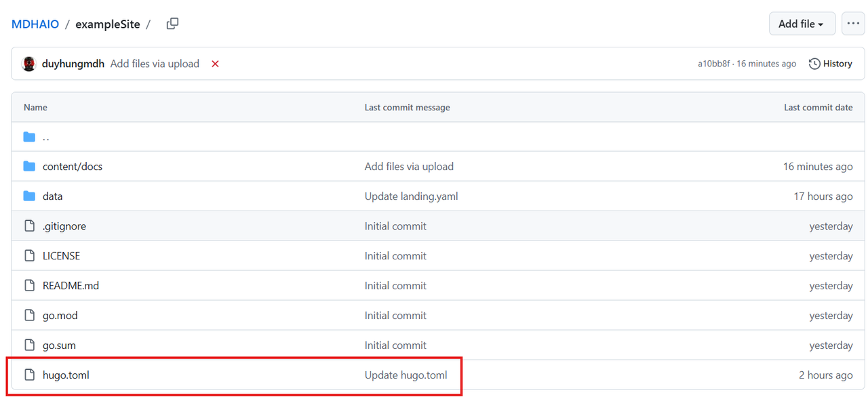The image size is (868, 401).
Task: Click the README.md file icon
Action: coord(29,286)
